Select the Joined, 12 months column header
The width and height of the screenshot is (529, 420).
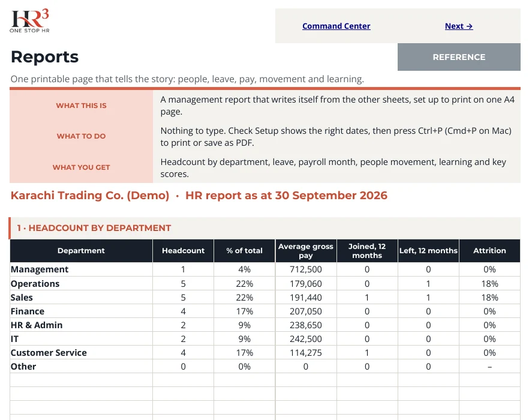[x=367, y=251]
